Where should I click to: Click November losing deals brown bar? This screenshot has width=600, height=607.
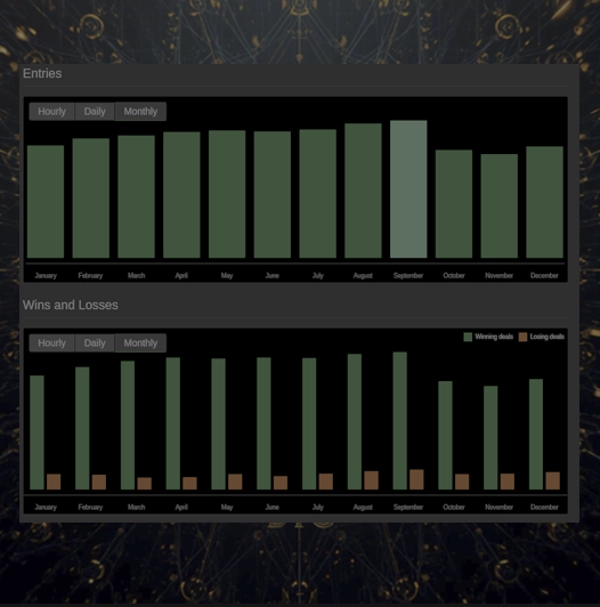507,482
